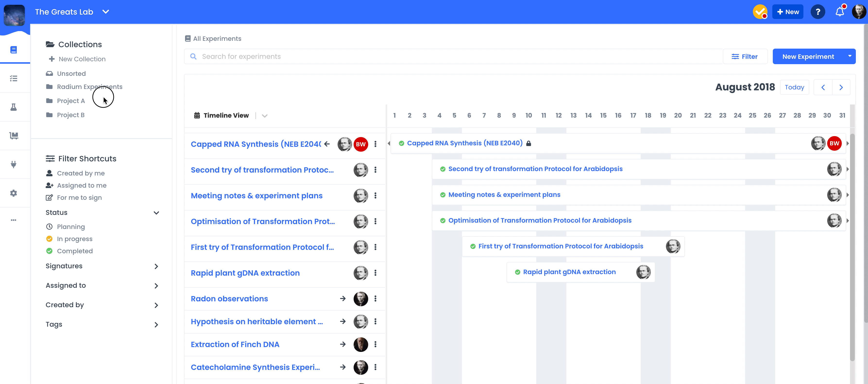Image resolution: width=868 pixels, height=384 pixels.
Task: Toggle the Planning status filter
Action: click(71, 227)
